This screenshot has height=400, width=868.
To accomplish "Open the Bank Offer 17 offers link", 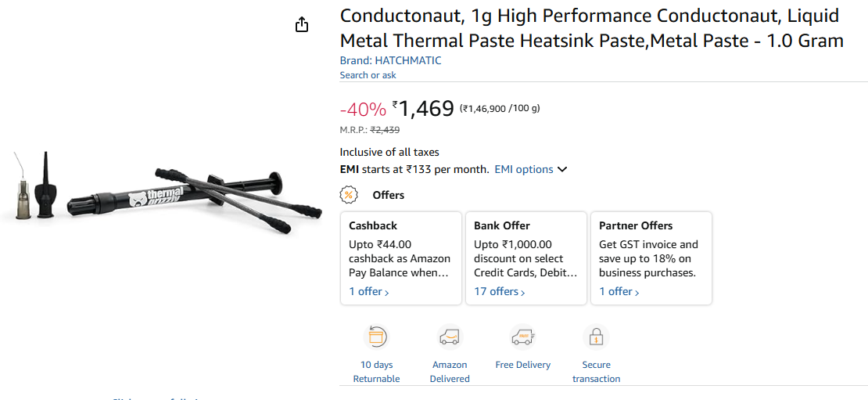I will click(x=500, y=291).
